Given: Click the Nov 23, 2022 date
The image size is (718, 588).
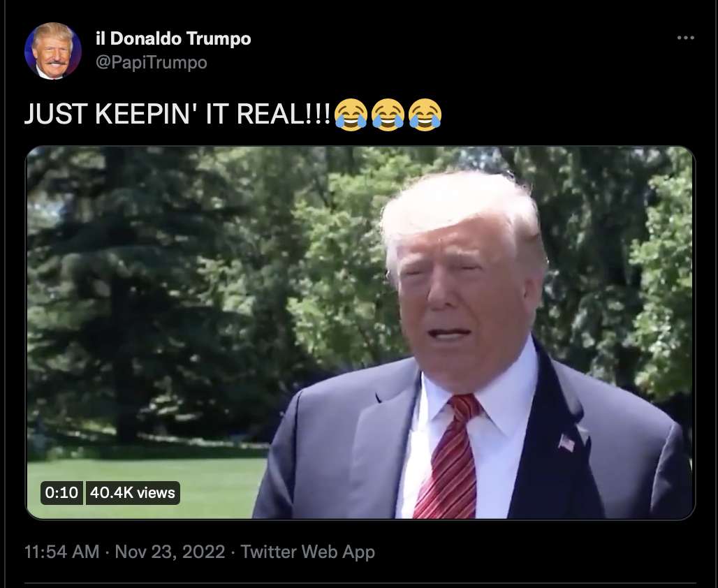Looking at the screenshot, I should coord(170,552).
